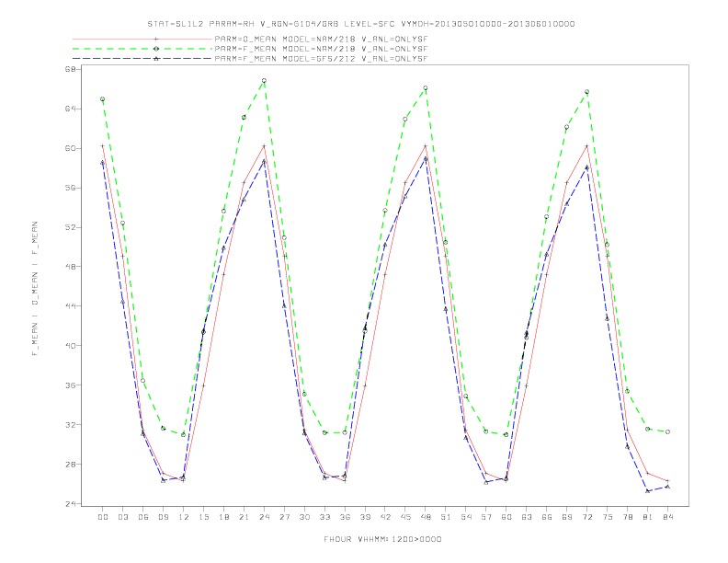Screen dimensions: 728x563
Task: Click x-axis forecast hour label 06
Action: 143,517
